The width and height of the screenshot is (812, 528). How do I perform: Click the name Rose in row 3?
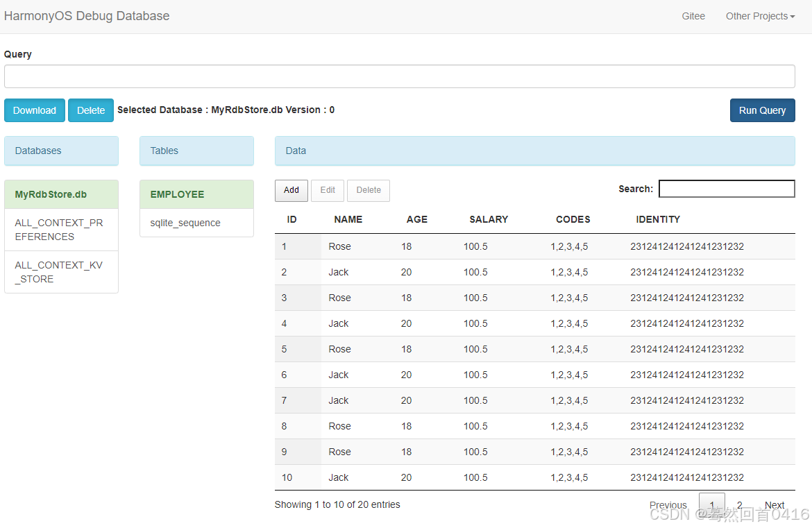pyautogui.click(x=339, y=298)
